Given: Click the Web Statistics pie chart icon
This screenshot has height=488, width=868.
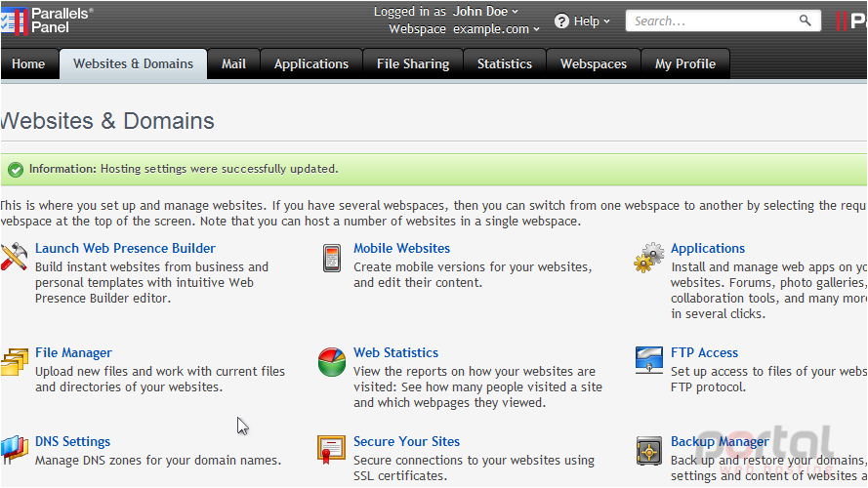Looking at the screenshot, I should pyautogui.click(x=332, y=362).
